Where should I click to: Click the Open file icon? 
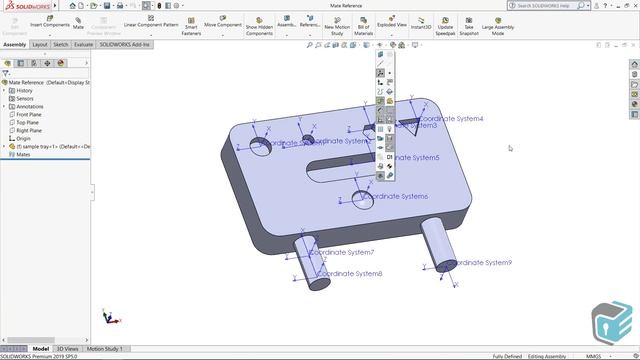coord(94,6)
